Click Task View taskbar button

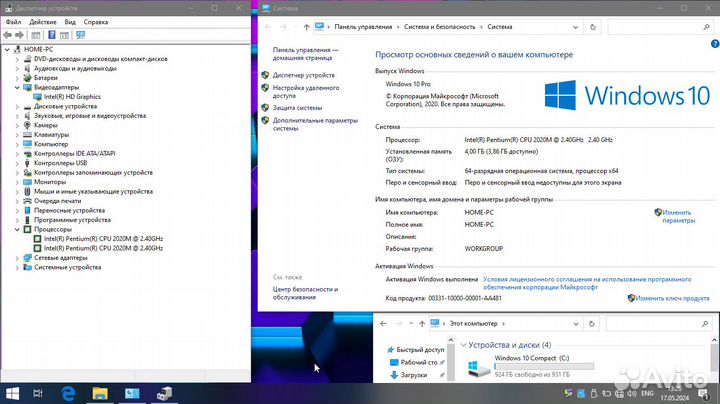tap(38, 393)
